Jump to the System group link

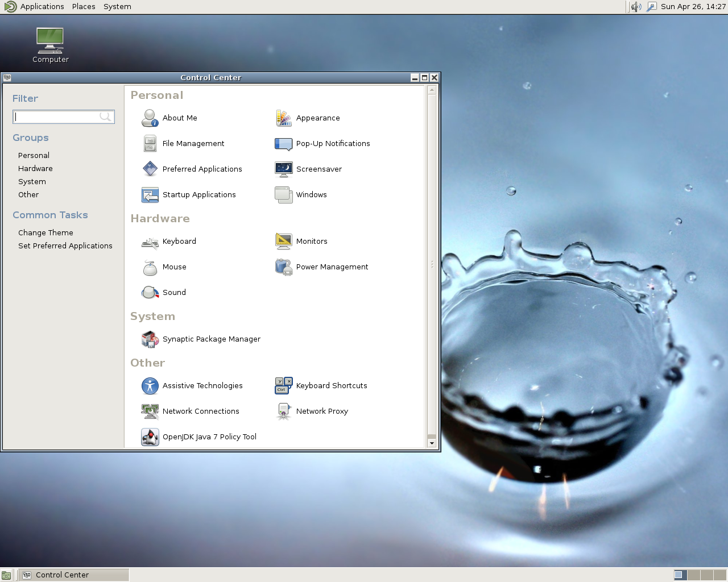pos(32,181)
